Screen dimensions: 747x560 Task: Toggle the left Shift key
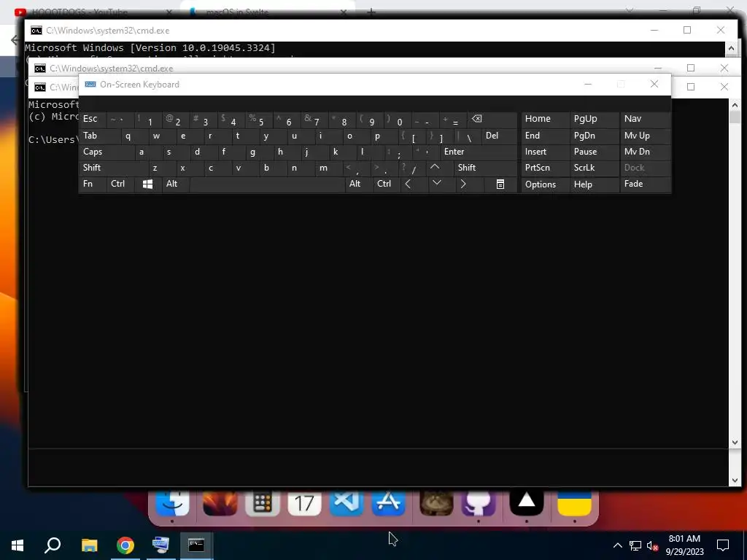coord(113,168)
